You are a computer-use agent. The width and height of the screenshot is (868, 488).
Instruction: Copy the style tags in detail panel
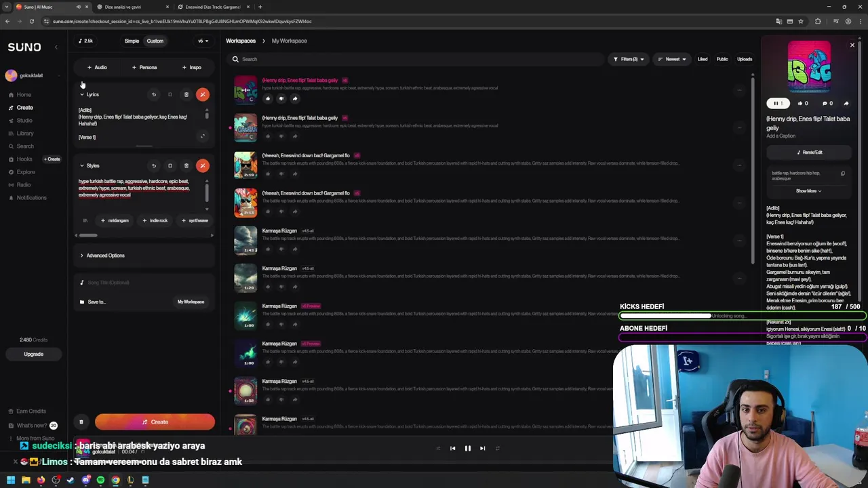pos(843,174)
